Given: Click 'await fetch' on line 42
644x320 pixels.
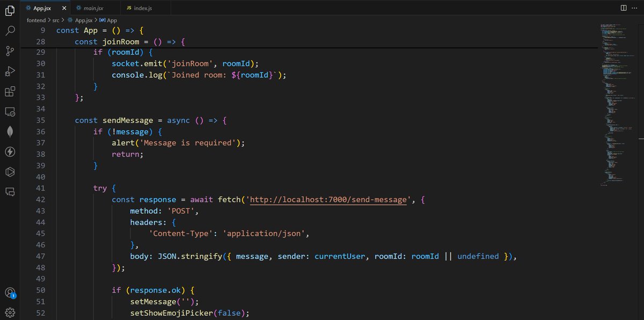Looking at the screenshot, I should point(215,200).
